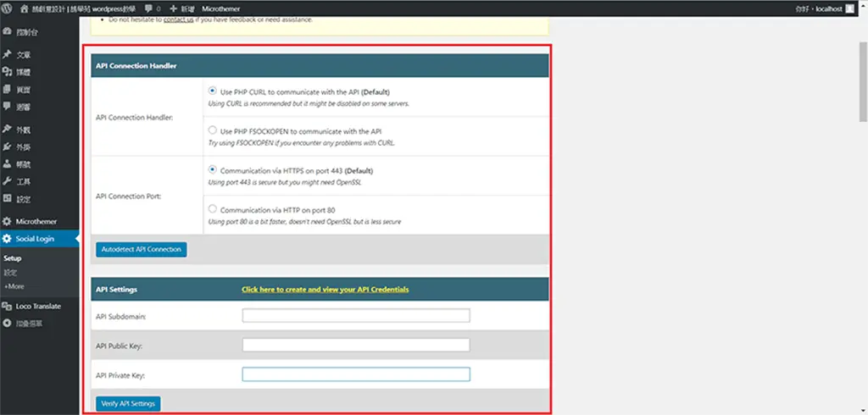The height and width of the screenshot is (415, 868).
Task: Choose HTTP on port 80 radio
Action: [x=213, y=209]
